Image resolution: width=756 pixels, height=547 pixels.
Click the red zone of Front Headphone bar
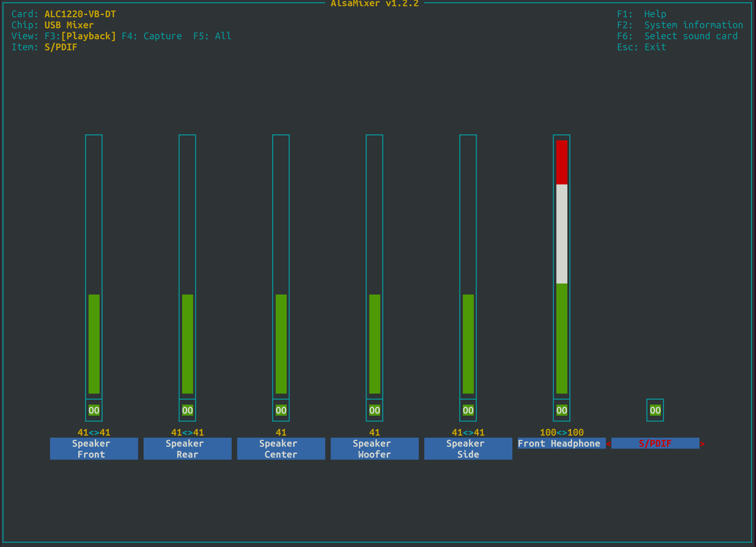(562, 162)
